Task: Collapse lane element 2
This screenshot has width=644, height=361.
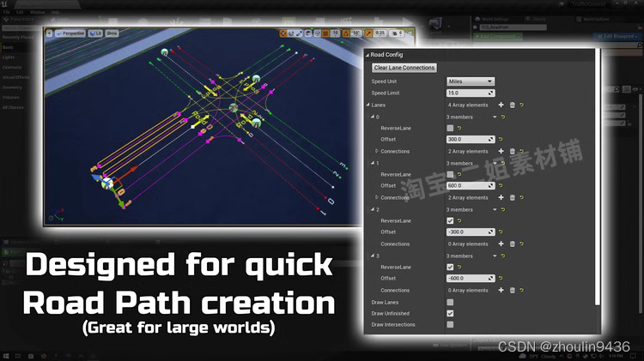Action: [x=373, y=209]
